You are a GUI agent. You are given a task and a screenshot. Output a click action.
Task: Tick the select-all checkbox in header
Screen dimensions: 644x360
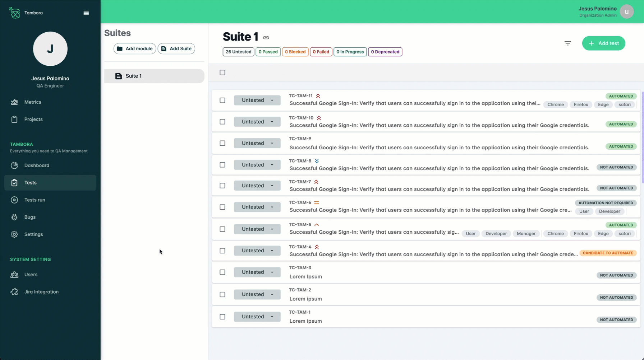point(222,73)
